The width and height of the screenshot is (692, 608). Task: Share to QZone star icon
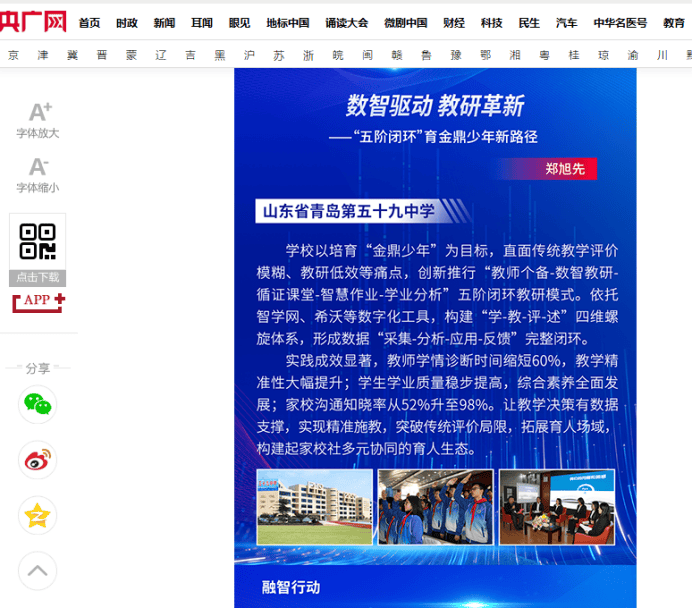(x=38, y=515)
